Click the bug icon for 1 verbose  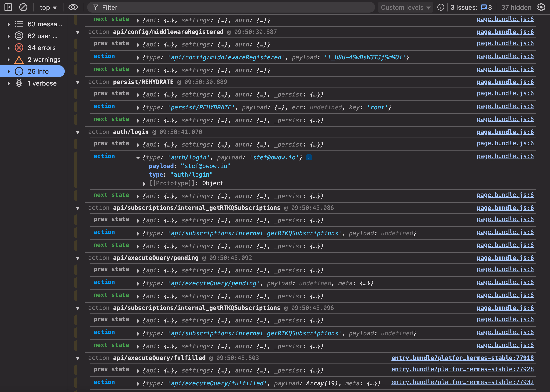pyautogui.click(x=19, y=83)
